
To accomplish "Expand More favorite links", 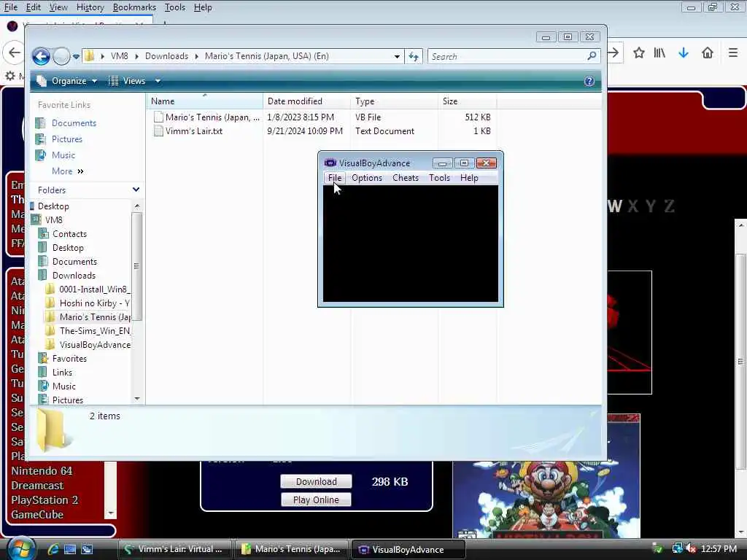I will (68, 171).
